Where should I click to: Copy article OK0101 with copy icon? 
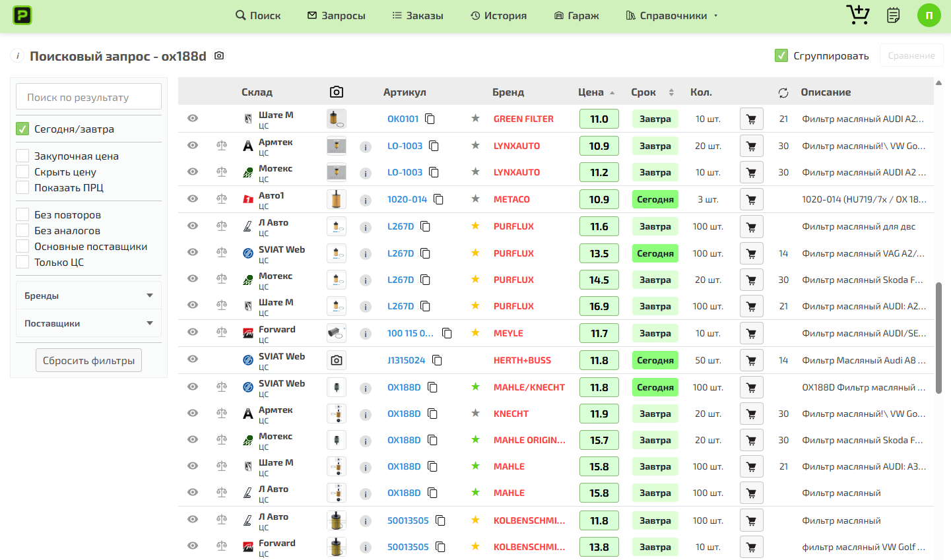[x=430, y=119]
